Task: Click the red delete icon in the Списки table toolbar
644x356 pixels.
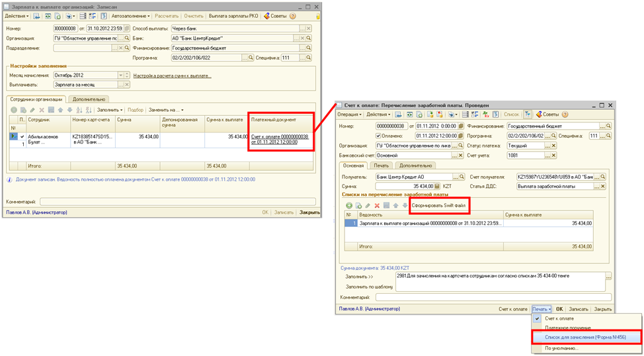Action: (378, 206)
